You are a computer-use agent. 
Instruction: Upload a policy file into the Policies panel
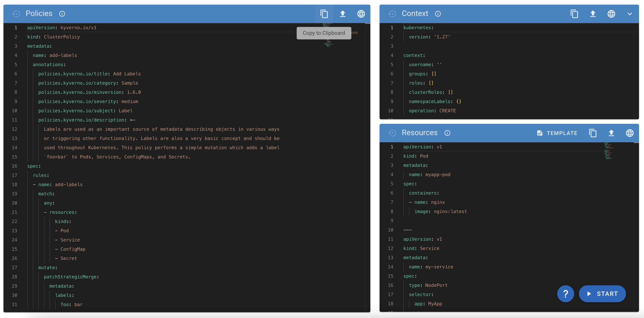pyautogui.click(x=343, y=14)
